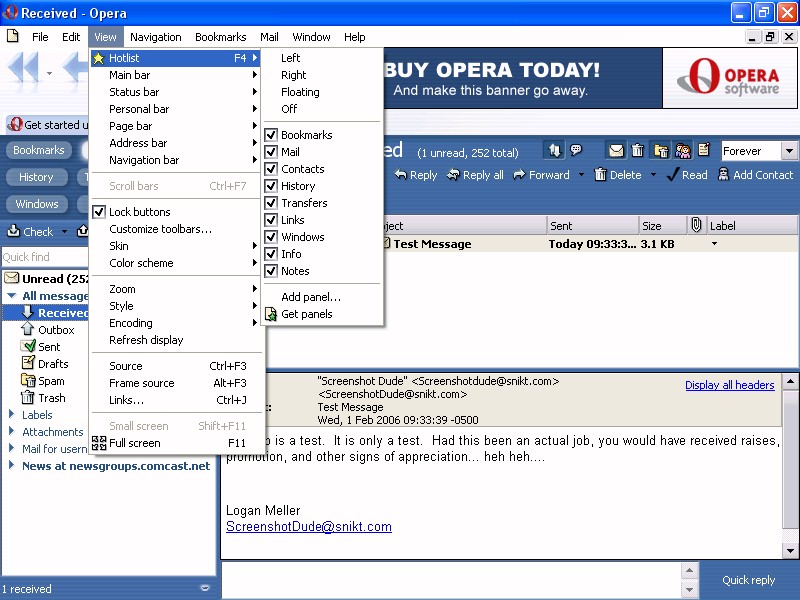Click the attachment paperclip column header
Image resolution: width=800 pixels, height=600 pixels.
(696, 225)
